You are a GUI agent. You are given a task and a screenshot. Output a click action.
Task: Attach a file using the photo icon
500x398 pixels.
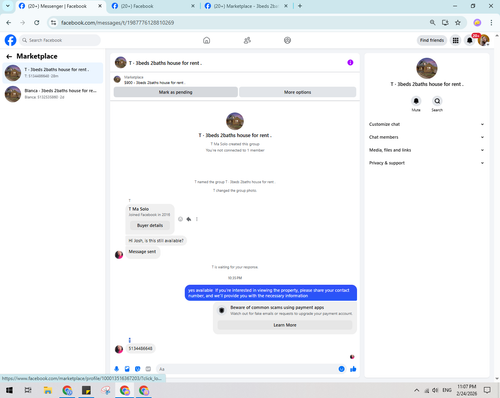pos(127,369)
